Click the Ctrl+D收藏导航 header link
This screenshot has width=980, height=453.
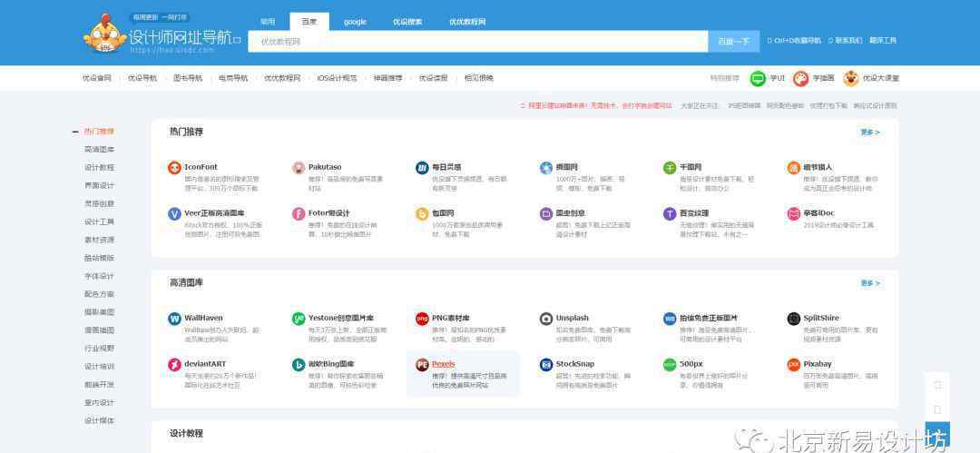click(x=794, y=41)
